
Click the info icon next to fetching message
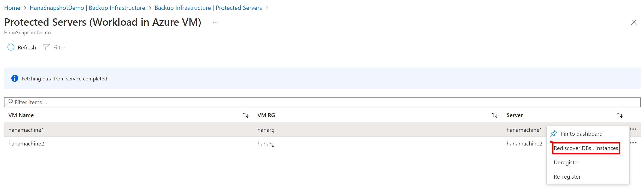coord(15,78)
